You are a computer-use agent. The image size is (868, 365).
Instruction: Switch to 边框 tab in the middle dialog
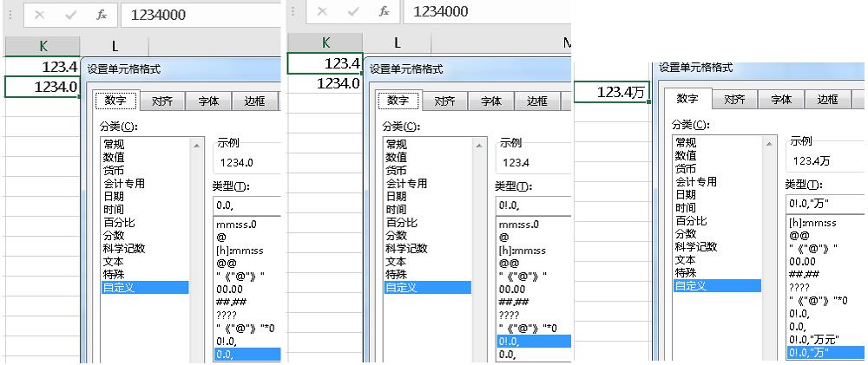click(x=537, y=101)
